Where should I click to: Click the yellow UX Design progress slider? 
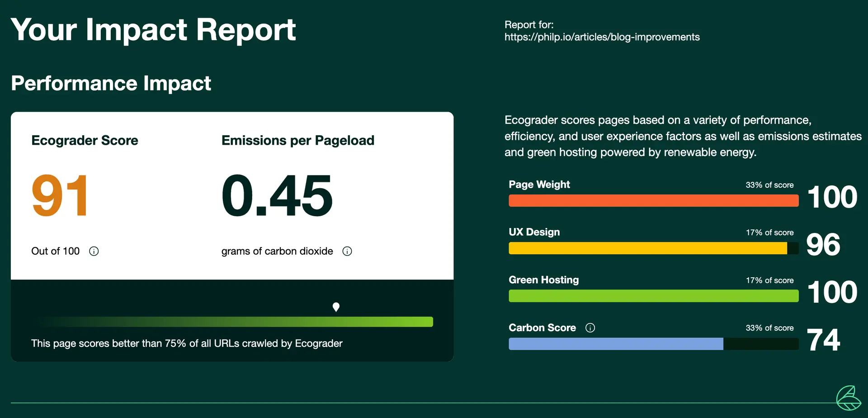(649, 248)
